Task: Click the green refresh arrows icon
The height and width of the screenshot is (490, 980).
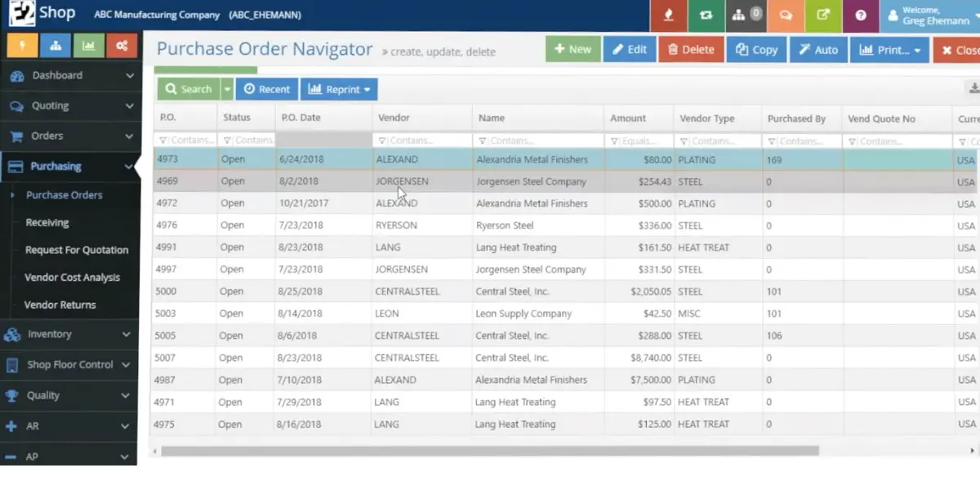Action: click(706, 15)
